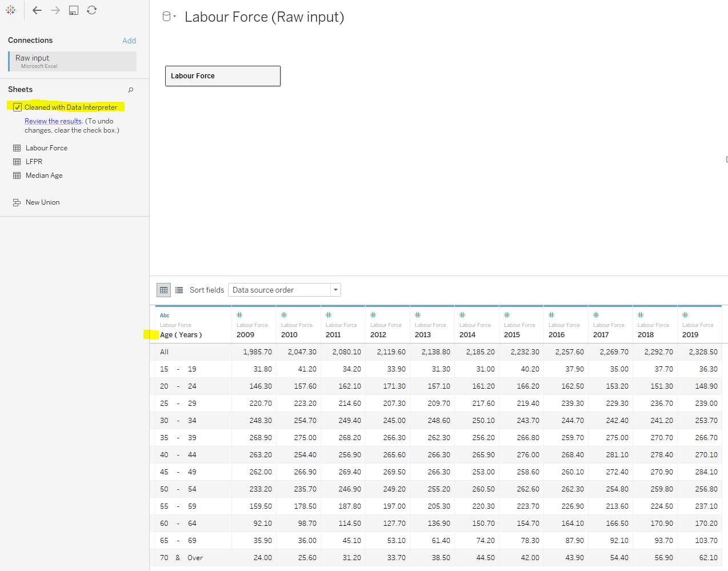Click the save workbook icon
This screenshot has width=728, height=571.
coord(73,10)
